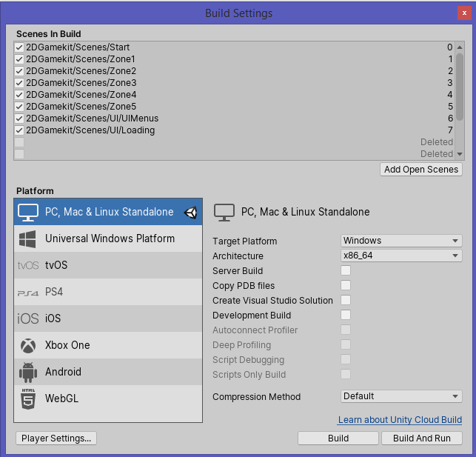Image resolution: width=476 pixels, height=457 pixels.
Task: Enable Copy PDB files option
Action: click(346, 285)
